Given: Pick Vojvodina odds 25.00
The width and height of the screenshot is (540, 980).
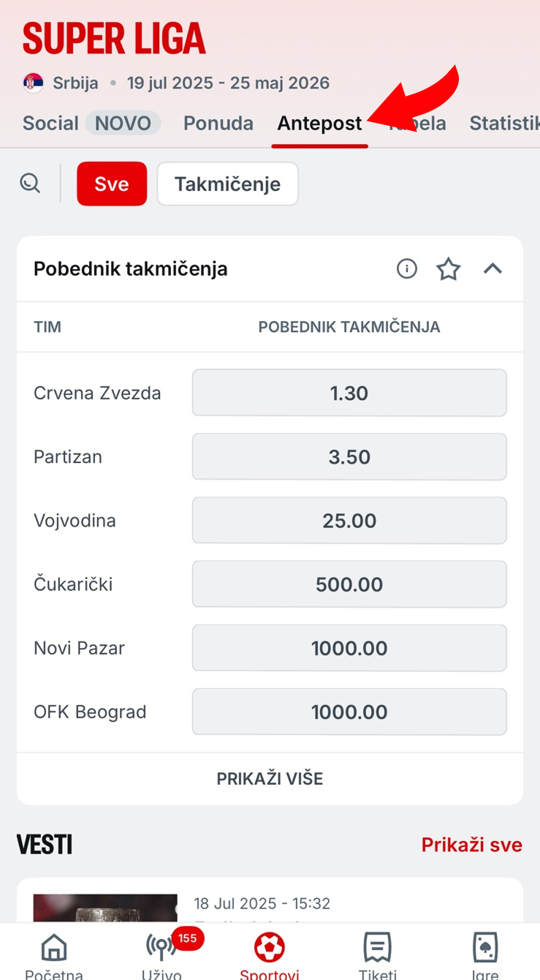Looking at the screenshot, I should pyautogui.click(x=349, y=521).
